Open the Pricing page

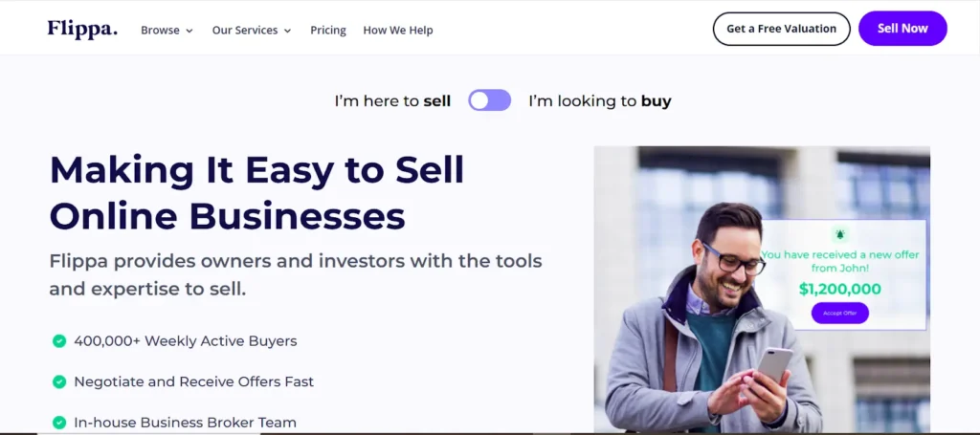pos(328,30)
